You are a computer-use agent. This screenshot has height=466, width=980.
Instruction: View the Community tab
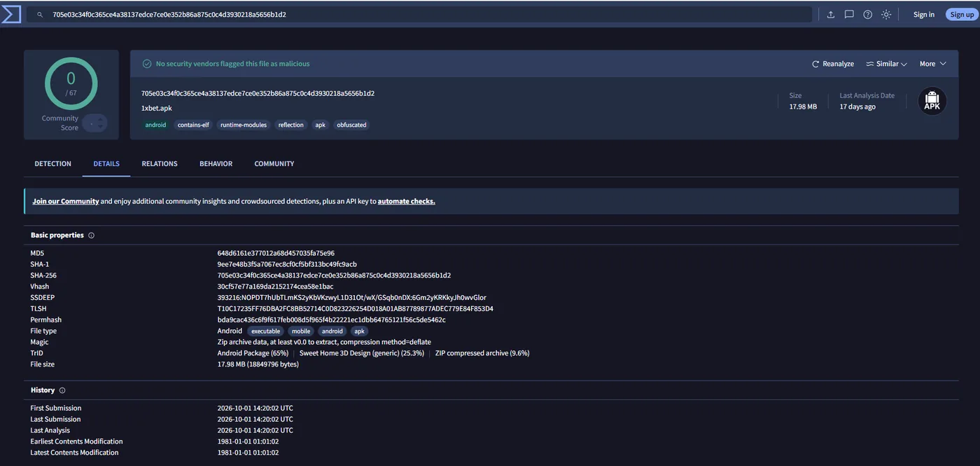(274, 164)
